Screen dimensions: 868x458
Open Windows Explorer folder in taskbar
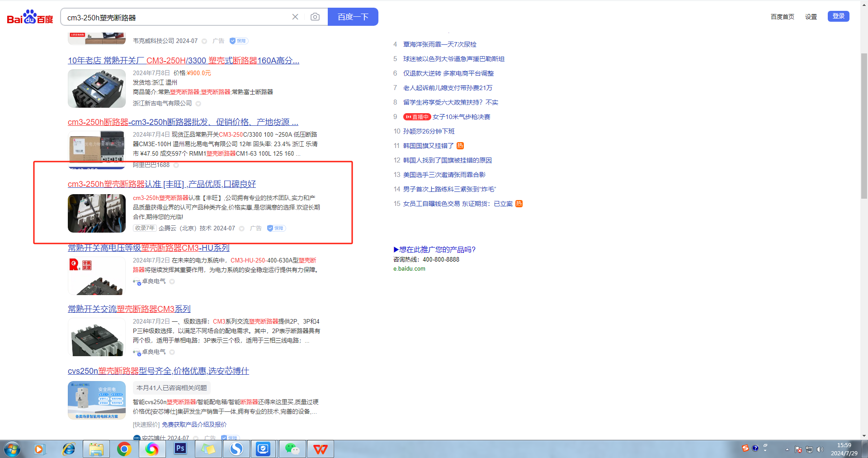click(96, 449)
